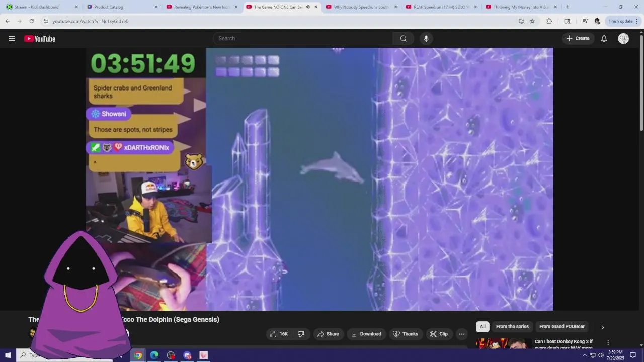Open a new browser tab

point(567,7)
